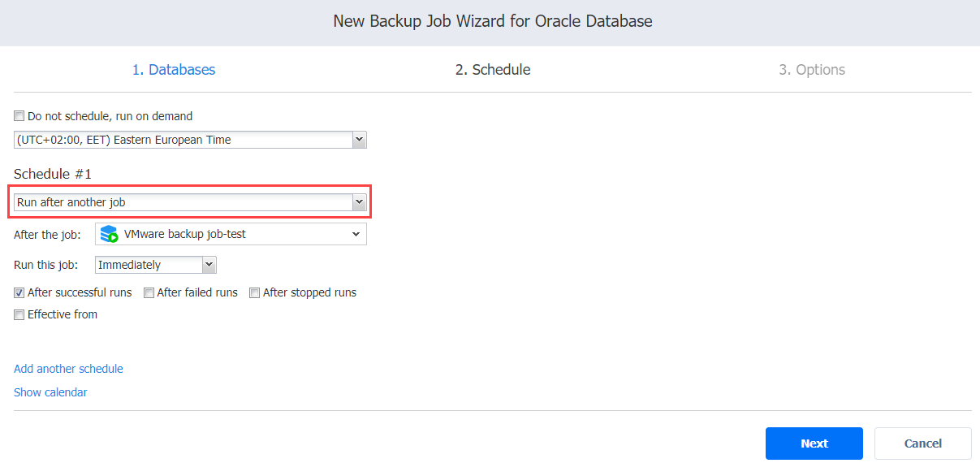
Task: Click the Next button
Action: (x=814, y=444)
